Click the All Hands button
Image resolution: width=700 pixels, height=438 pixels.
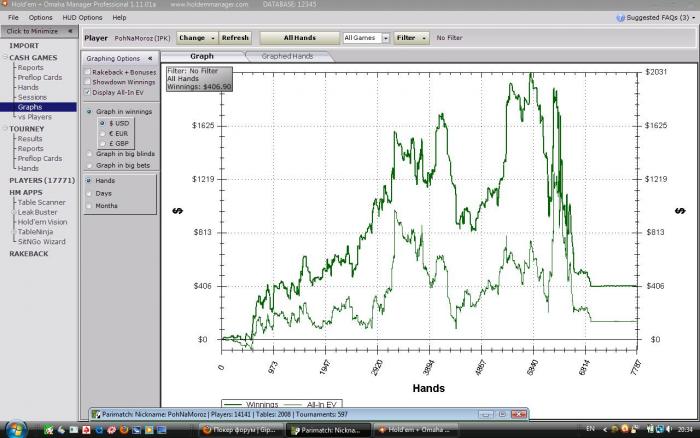point(300,38)
